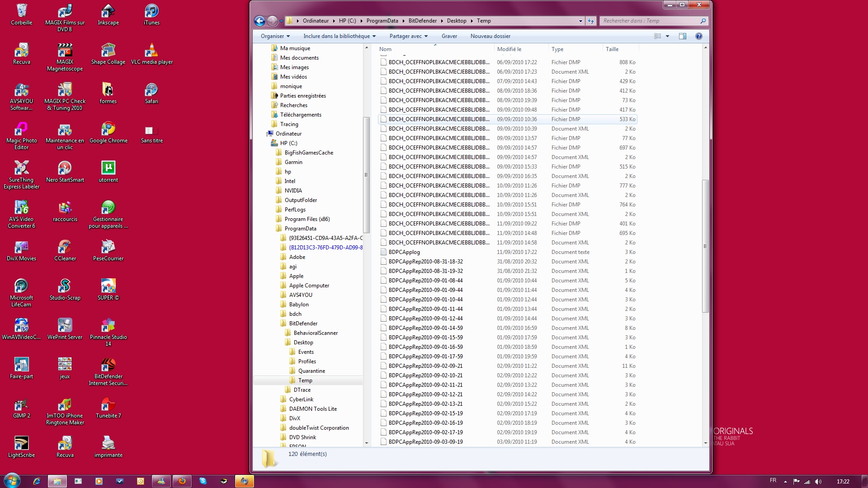Screen dimensions: 868x488
Task: Open the Corbeille recycle bin icon
Action: (21, 14)
